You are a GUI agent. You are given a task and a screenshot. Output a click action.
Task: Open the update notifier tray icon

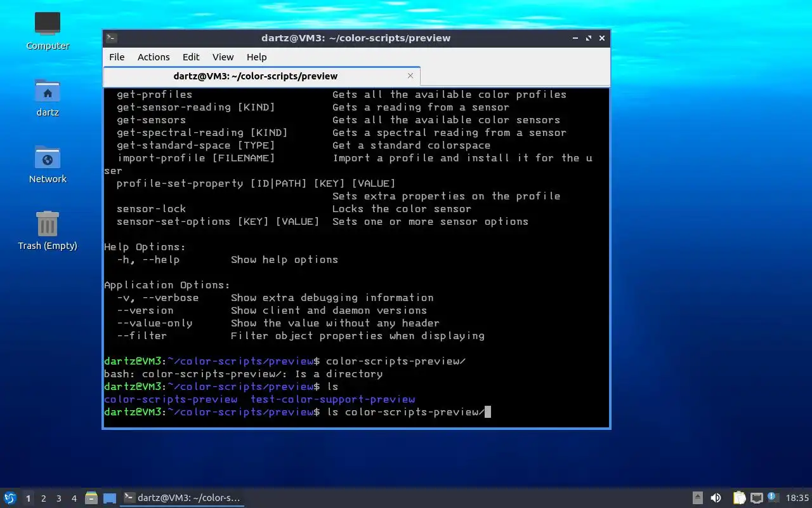point(773,497)
